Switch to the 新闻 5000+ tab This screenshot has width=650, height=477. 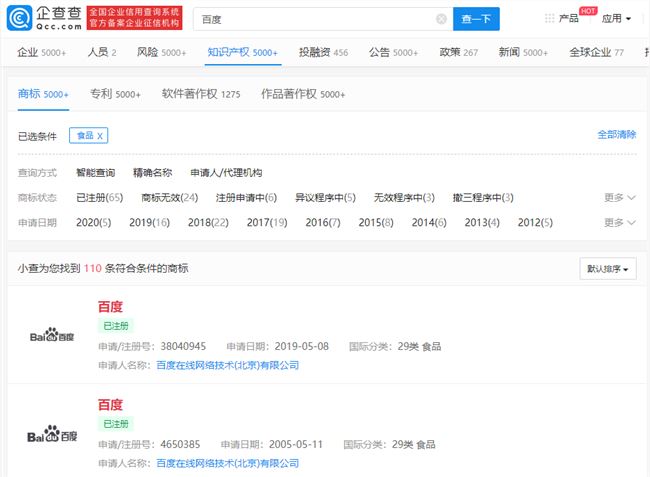point(523,52)
